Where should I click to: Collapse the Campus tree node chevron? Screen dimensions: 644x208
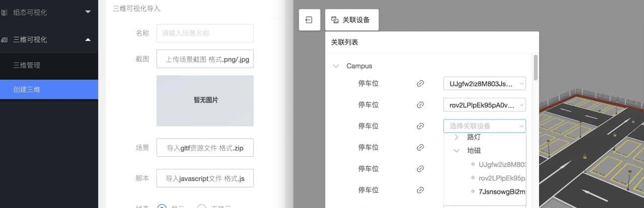336,66
